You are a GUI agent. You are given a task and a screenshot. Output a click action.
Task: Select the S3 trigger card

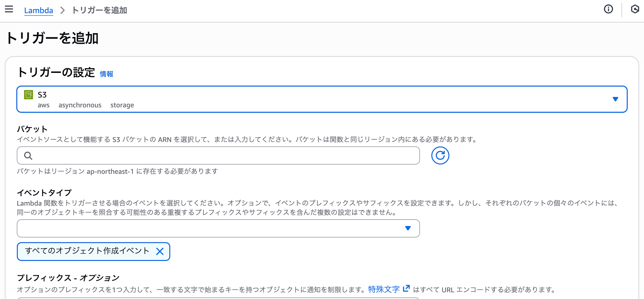click(322, 99)
